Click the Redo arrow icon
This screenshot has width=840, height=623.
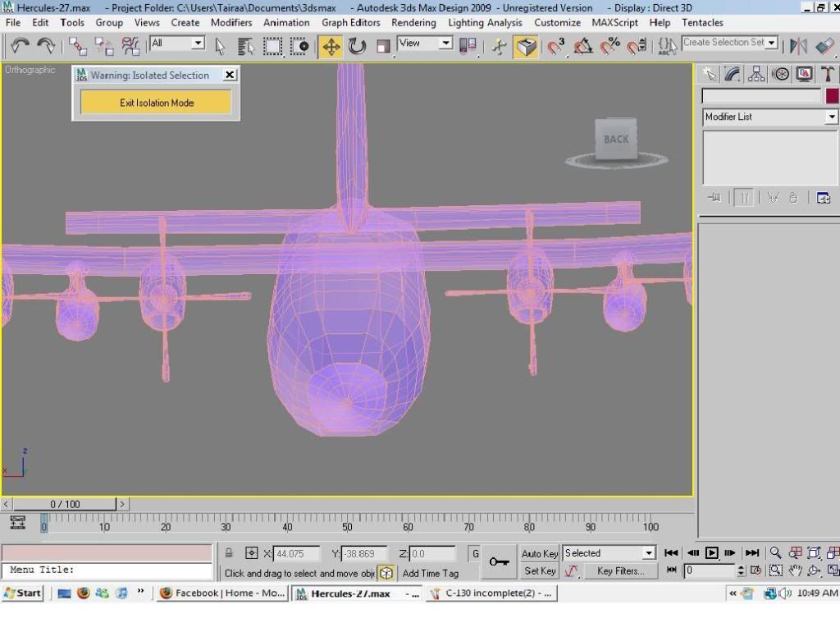point(46,46)
